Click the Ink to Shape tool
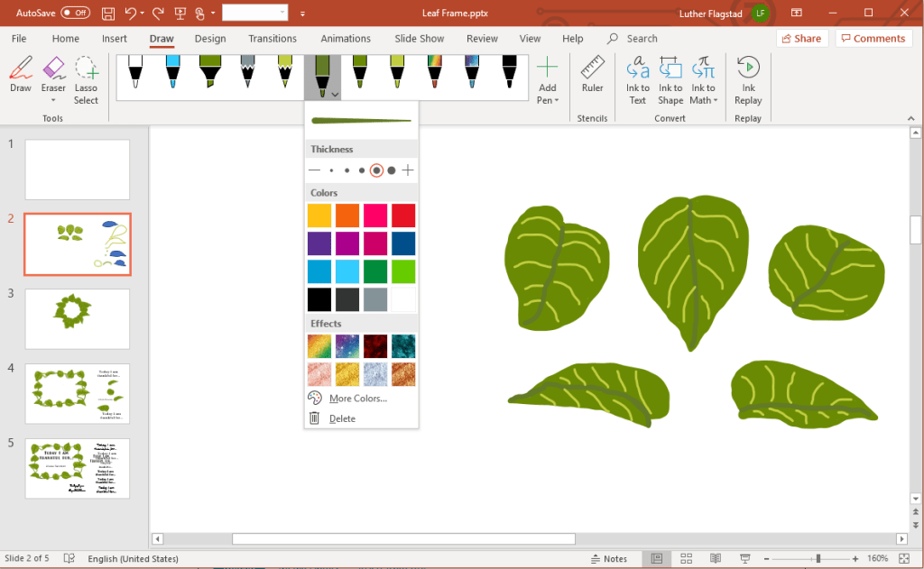924x569 pixels. tap(670, 79)
